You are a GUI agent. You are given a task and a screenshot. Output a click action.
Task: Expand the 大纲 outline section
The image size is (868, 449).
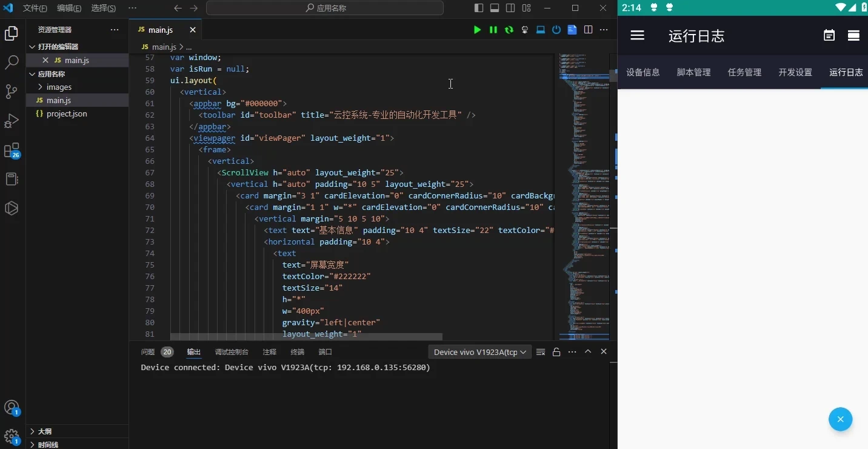(x=43, y=431)
